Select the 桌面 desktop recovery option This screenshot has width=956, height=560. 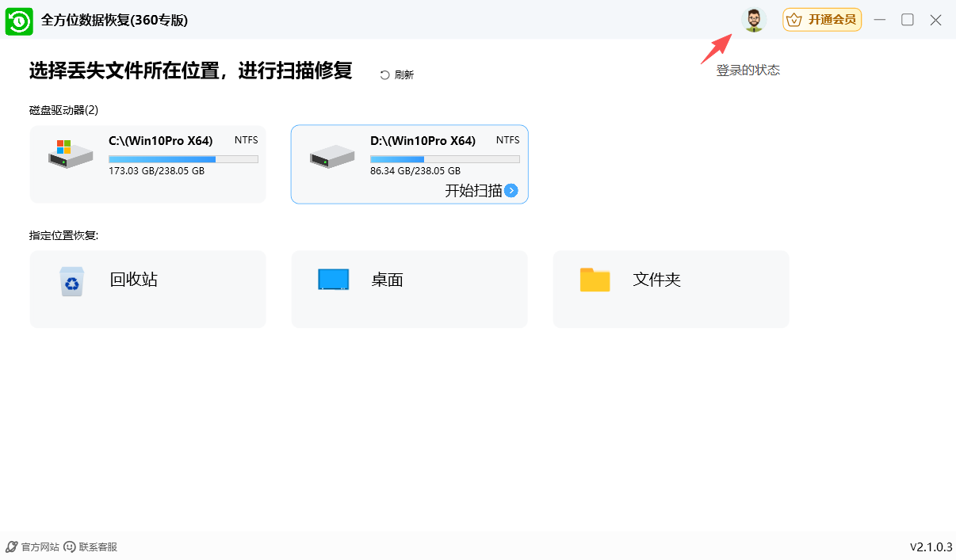click(409, 288)
